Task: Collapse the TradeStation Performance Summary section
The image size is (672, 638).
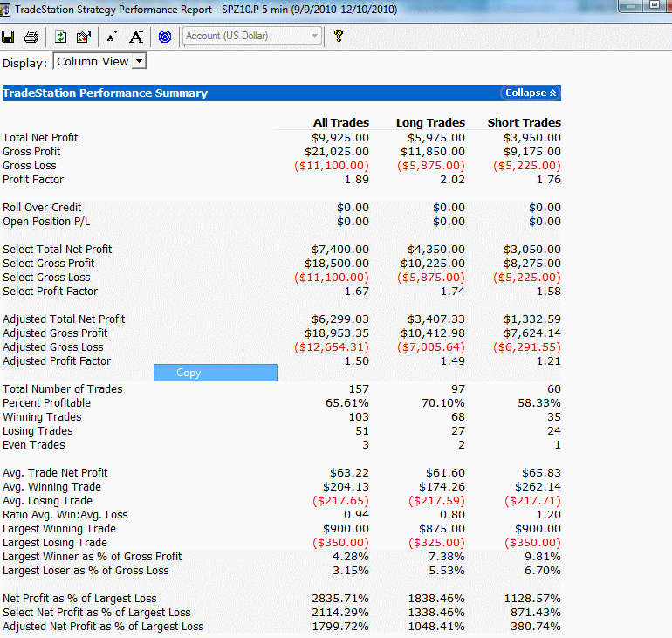Action: 530,93
